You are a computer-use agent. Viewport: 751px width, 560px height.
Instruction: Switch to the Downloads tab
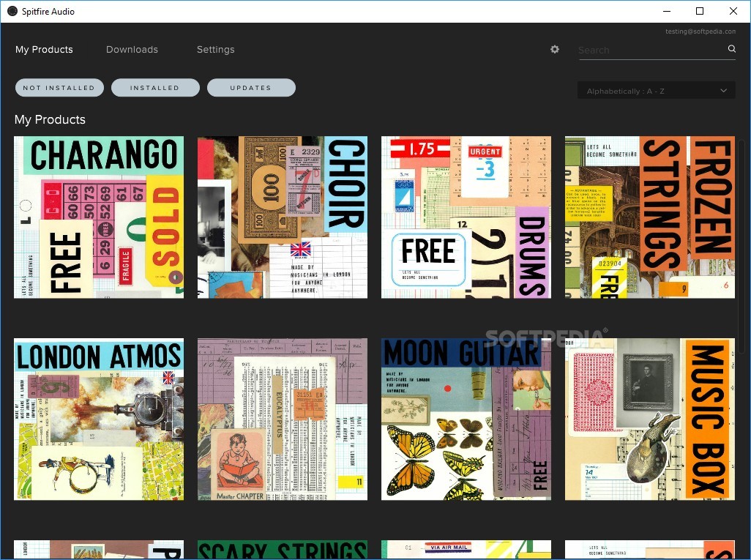[132, 49]
